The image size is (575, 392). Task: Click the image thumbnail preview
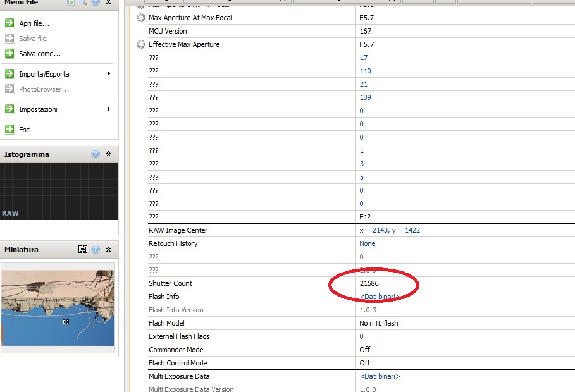coord(59,308)
